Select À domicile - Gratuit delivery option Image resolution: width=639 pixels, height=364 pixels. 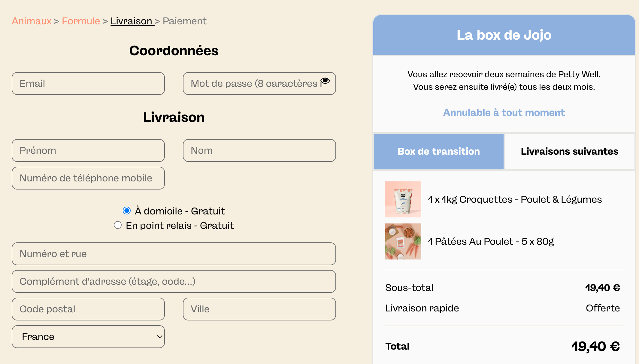pyautogui.click(x=127, y=211)
